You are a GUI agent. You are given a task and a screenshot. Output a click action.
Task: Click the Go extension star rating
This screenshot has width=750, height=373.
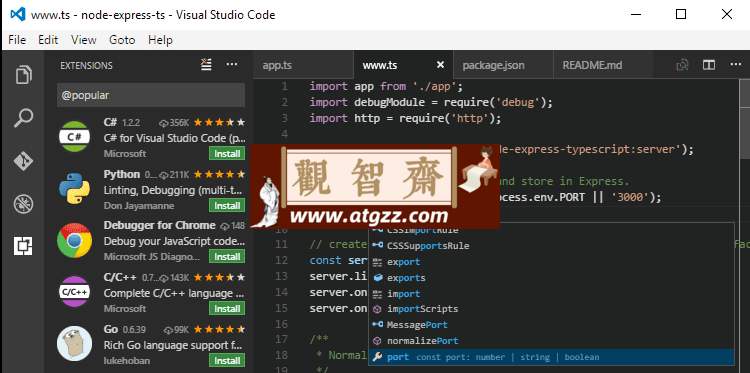coord(219,329)
